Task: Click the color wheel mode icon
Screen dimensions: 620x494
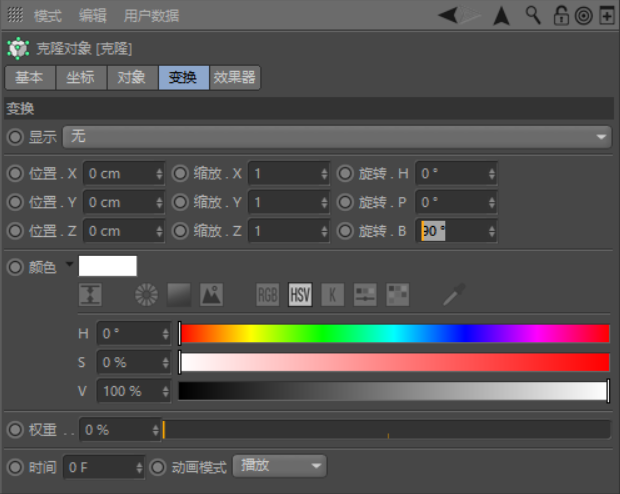Action: coord(147,295)
